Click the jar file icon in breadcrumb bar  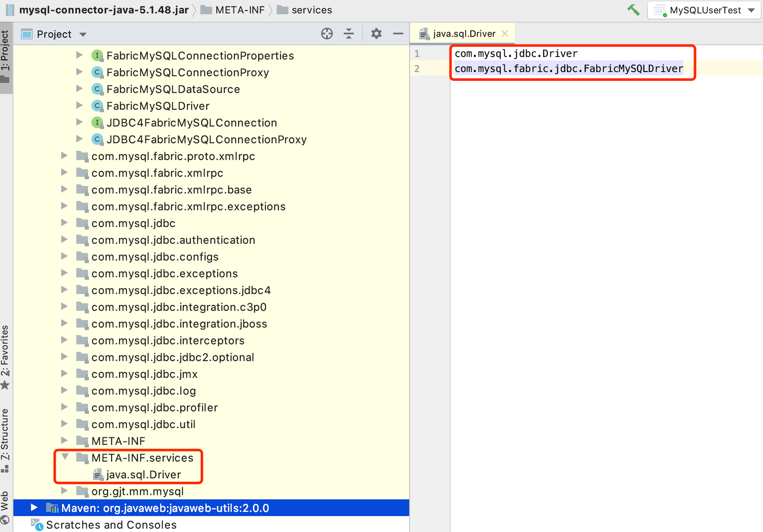tap(10, 10)
